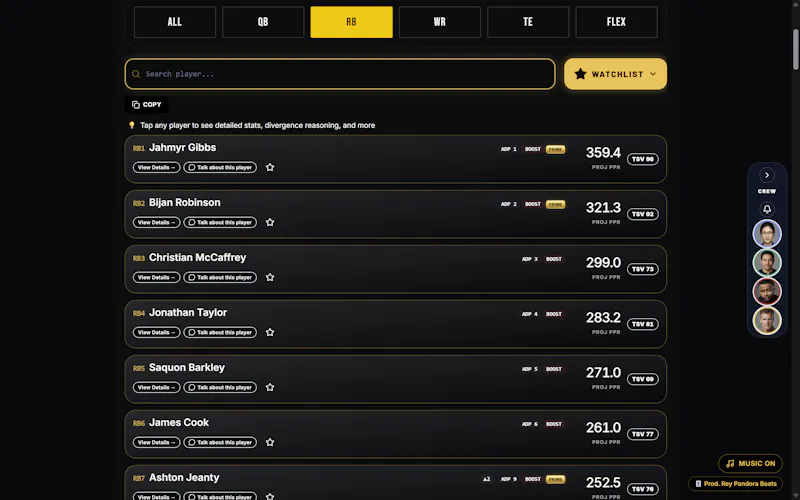Click the 321.3 projected PPR value
Screen dimensions: 800x500
(603, 208)
